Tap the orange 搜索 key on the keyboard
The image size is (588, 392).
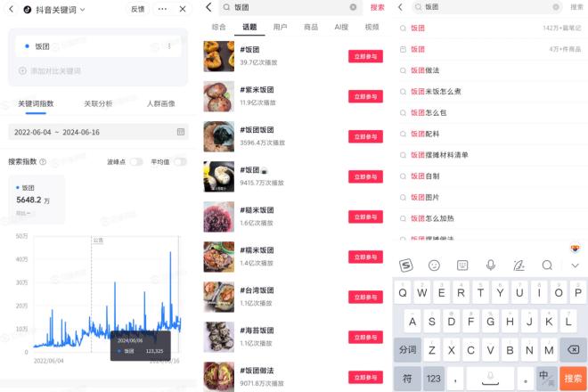point(573,379)
